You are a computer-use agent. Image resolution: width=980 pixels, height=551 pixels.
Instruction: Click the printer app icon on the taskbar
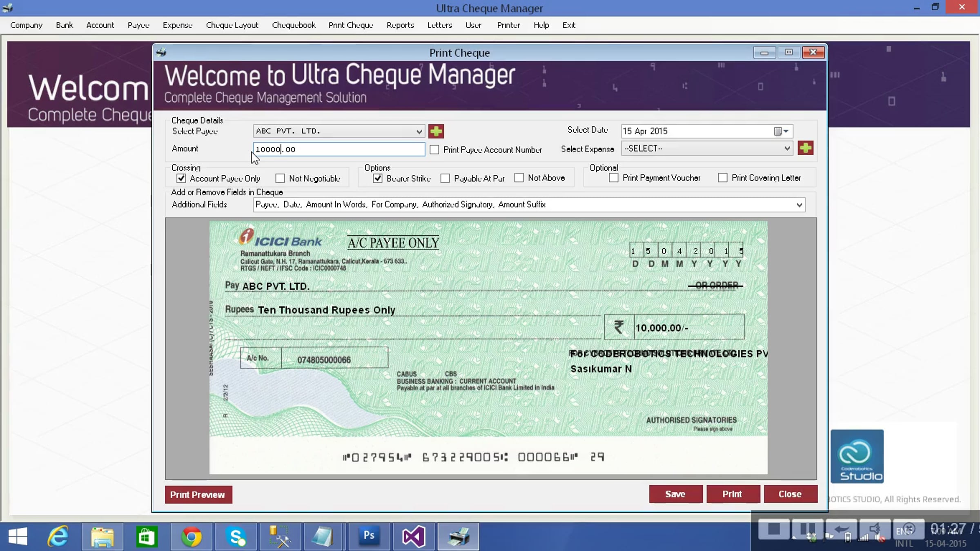[458, 536]
